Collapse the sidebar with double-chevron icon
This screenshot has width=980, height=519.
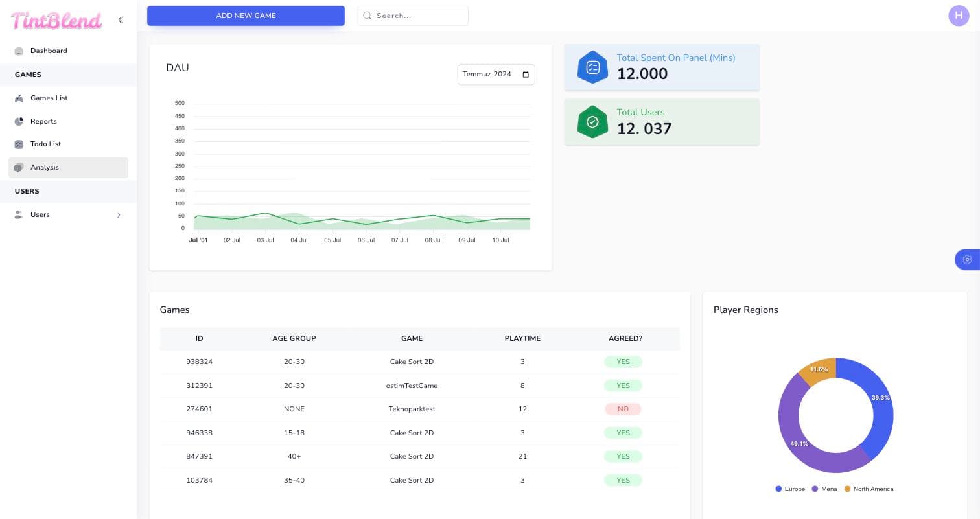click(121, 20)
